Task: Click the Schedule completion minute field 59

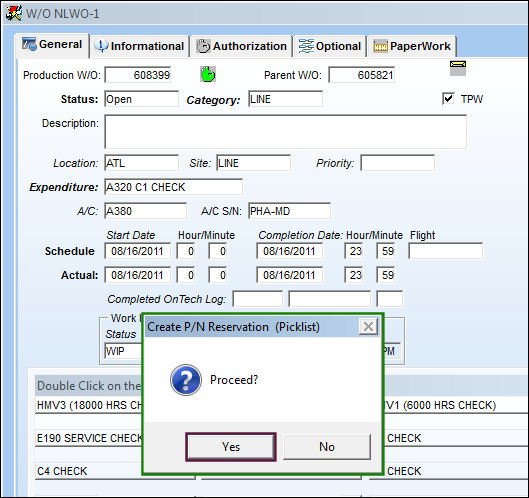Action: point(386,251)
